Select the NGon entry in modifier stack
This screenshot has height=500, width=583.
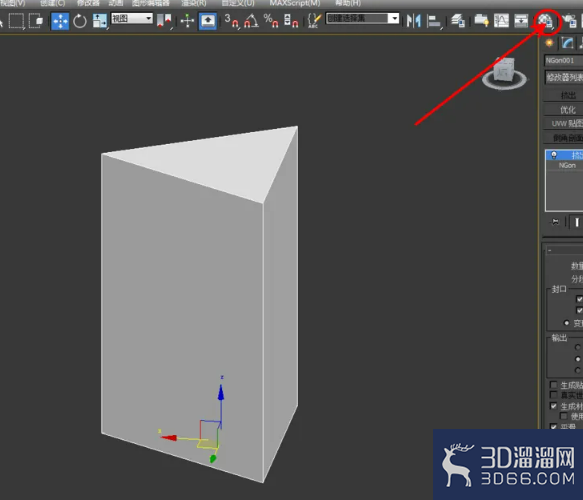567,165
